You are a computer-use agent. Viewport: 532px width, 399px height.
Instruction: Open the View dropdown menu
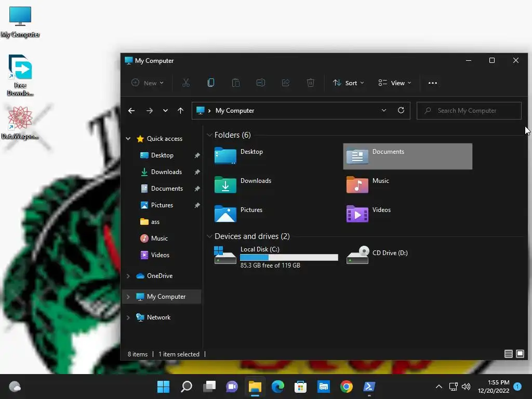[395, 83]
